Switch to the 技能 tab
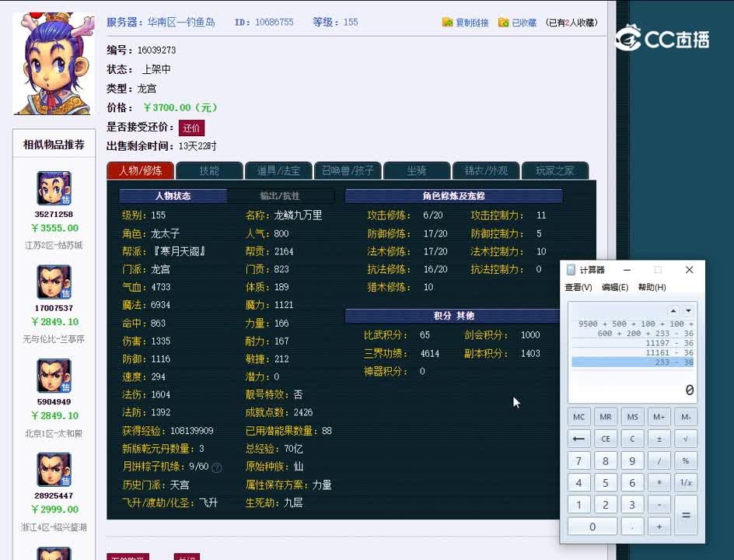 [x=209, y=170]
